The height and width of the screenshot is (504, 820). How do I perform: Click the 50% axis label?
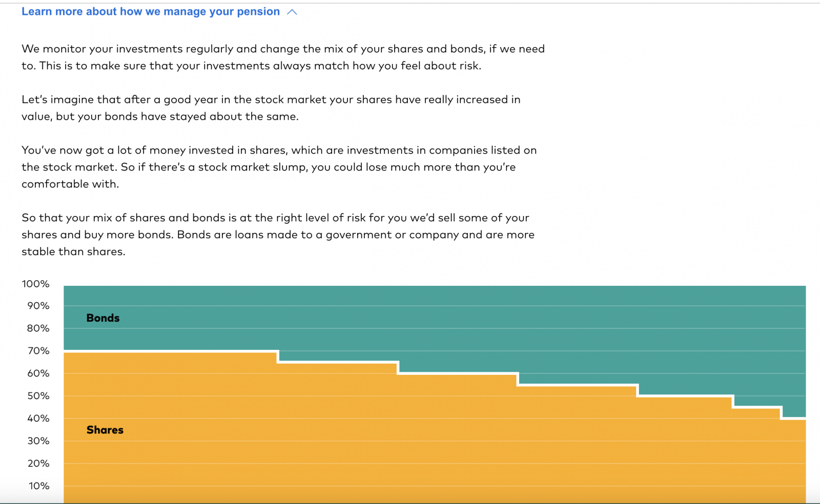pos(38,396)
